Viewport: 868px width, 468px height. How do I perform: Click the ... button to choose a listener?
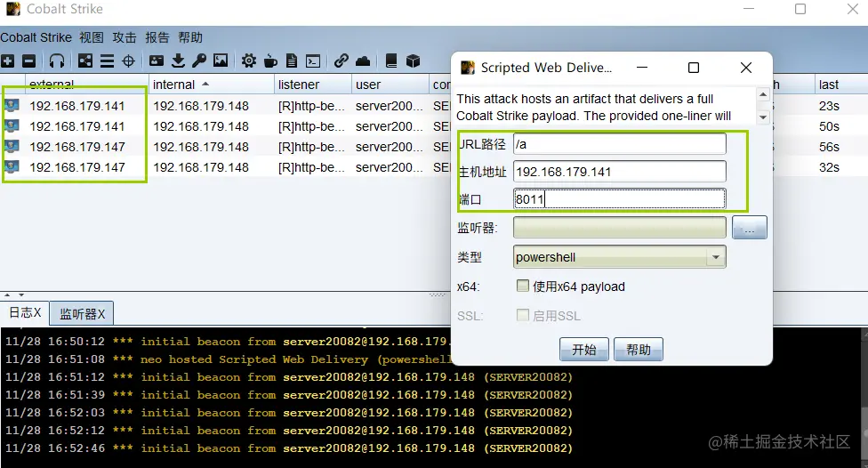tap(750, 228)
